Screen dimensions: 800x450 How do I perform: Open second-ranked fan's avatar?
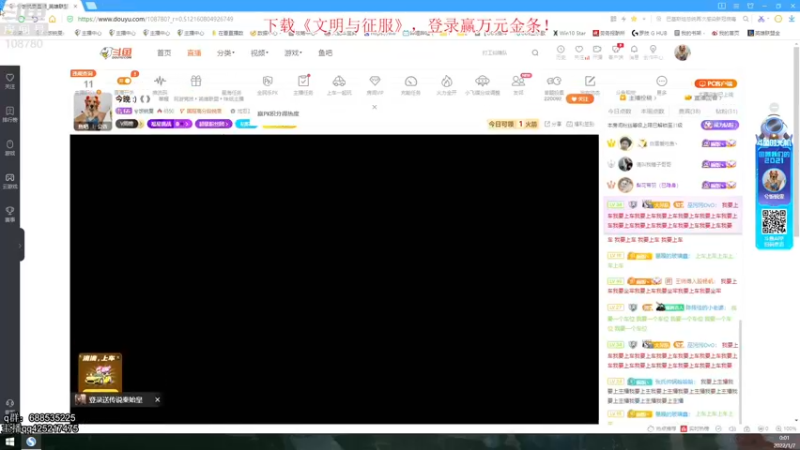[x=626, y=164]
